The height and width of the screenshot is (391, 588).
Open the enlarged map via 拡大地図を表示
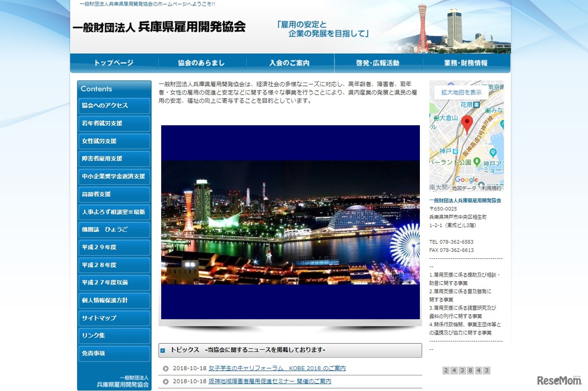(x=461, y=92)
